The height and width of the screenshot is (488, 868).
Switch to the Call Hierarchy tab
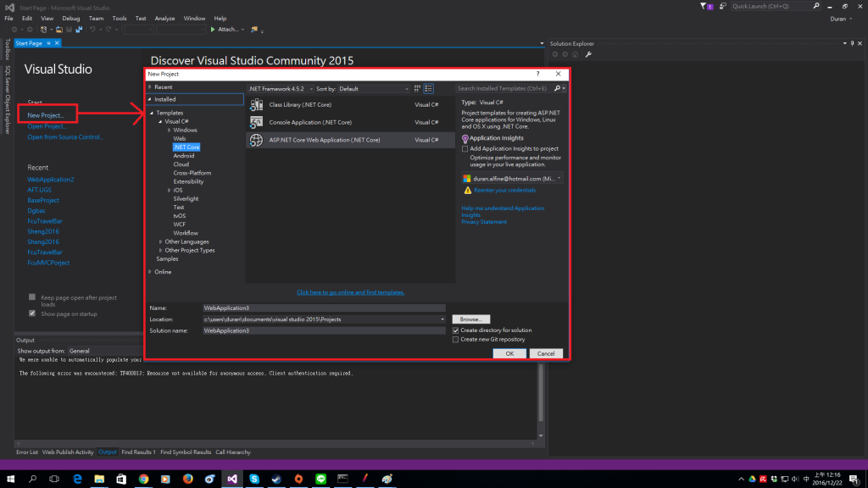233,452
